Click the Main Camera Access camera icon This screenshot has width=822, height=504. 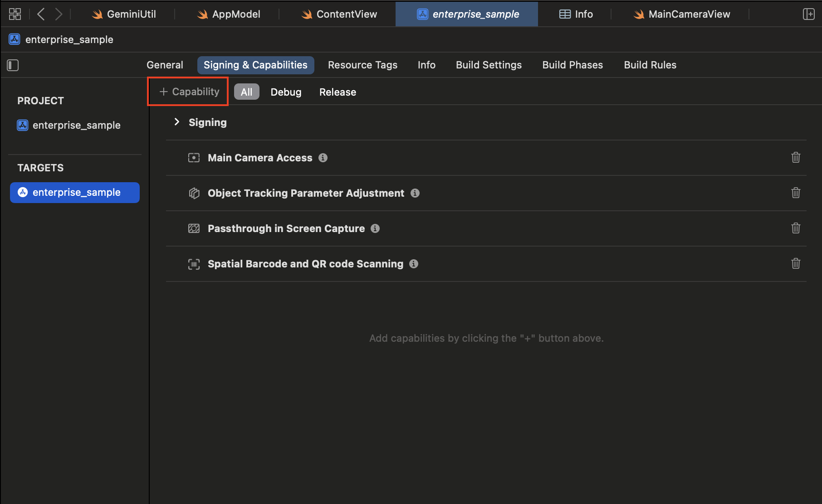[x=194, y=158]
